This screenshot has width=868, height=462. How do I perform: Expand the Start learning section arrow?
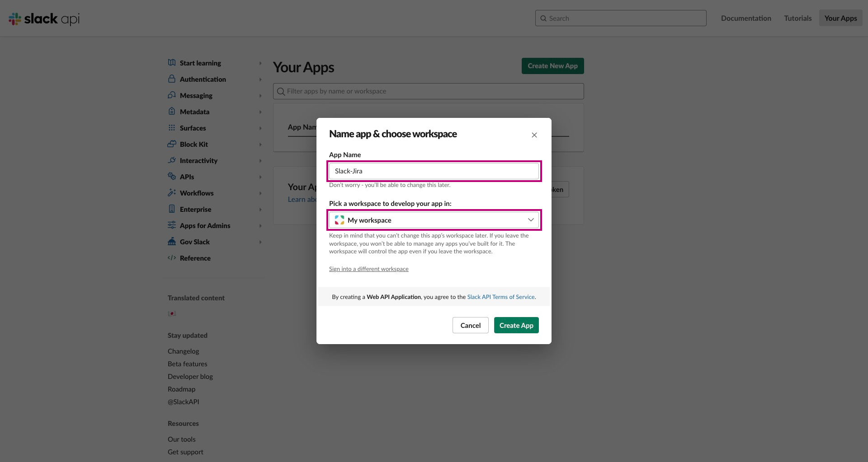tap(260, 63)
